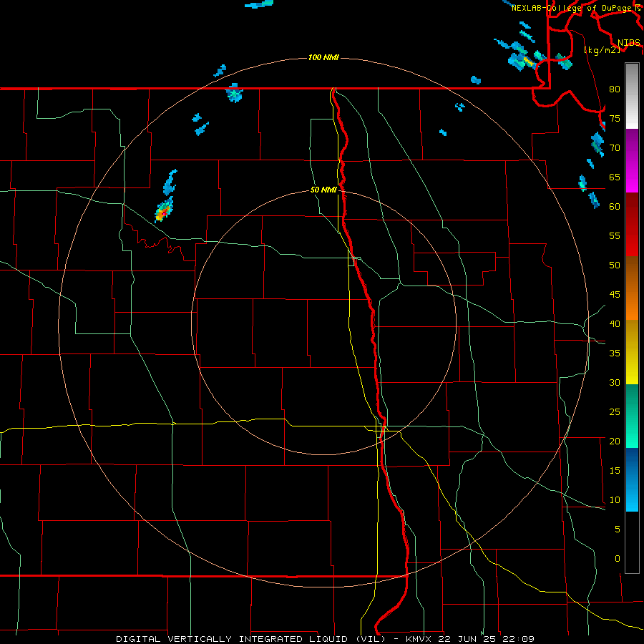The height and width of the screenshot is (644, 644).
Task: Click the color scale value 70
Action: point(615,148)
